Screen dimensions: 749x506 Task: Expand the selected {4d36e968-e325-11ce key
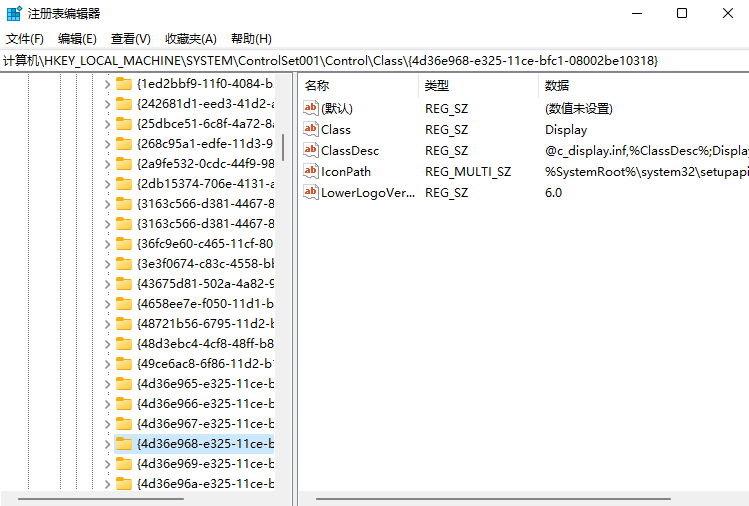coord(107,444)
